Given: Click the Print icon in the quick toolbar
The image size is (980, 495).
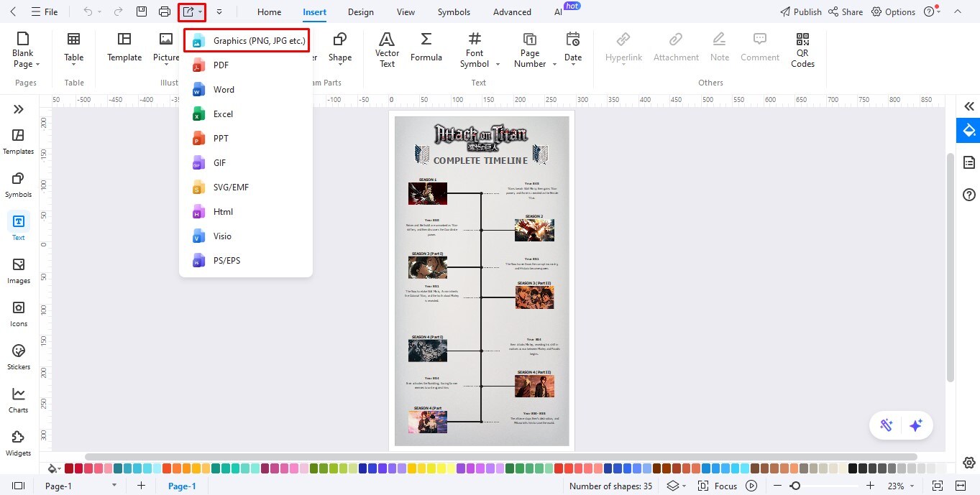Looking at the screenshot, I should [x=165, y=11].
